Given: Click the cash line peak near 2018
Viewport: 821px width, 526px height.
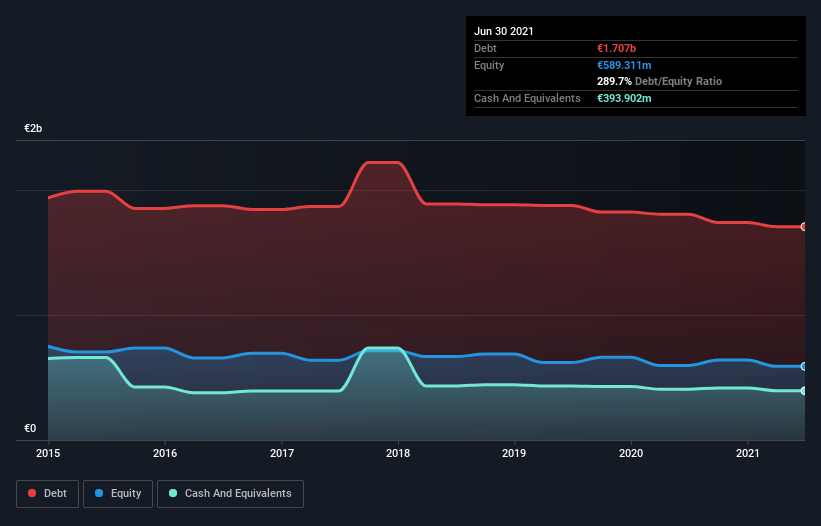Looking at the screenshot, I should (x=383, y=348).
